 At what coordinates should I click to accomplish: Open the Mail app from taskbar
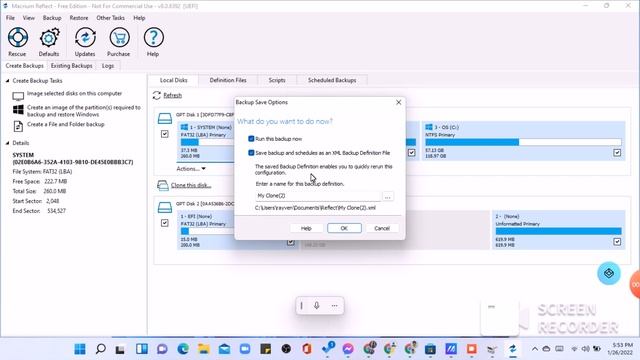click(x=224, y=349)
